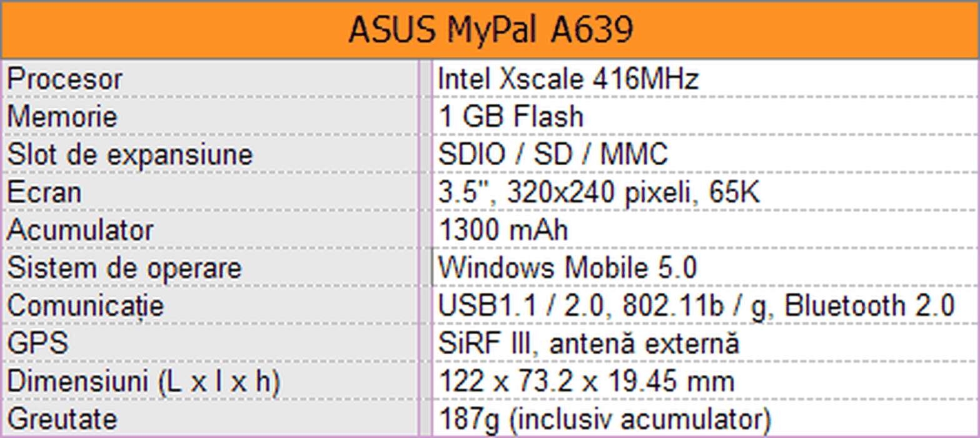Click the Windows Mobile 5.0 cell

click(x=567, y=268)
